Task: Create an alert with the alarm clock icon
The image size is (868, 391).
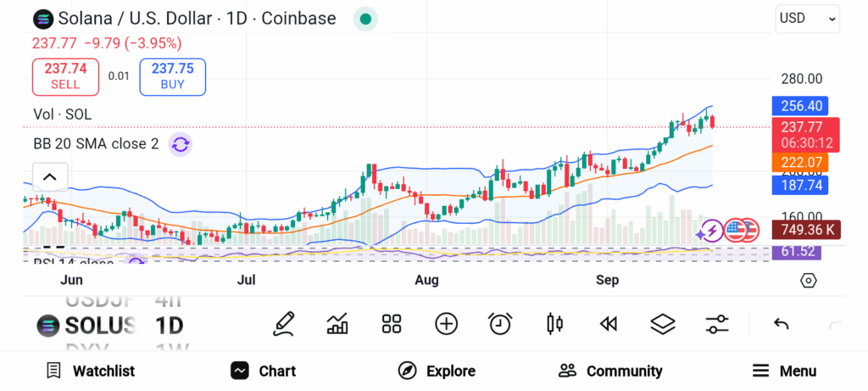Action: 500,323
